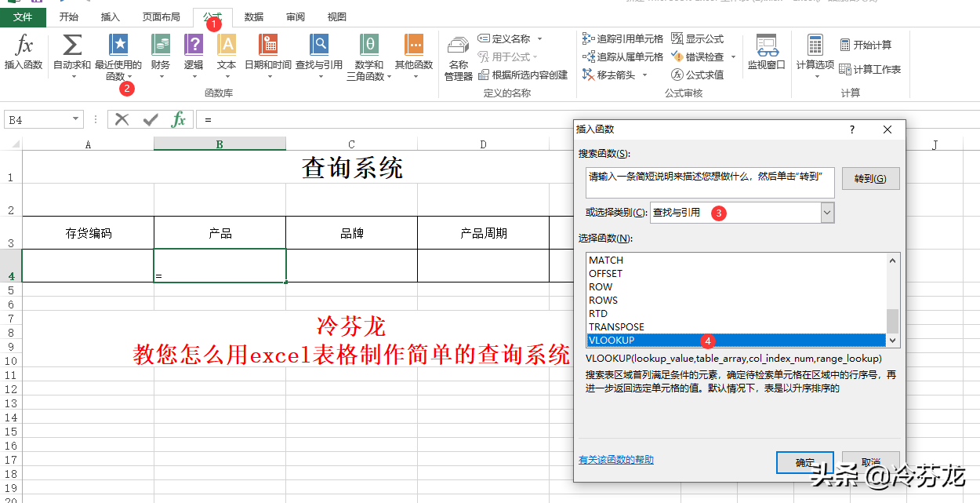Expand Define Name (定义名称) dropdown arrow
Screen dimensions: 980x503
(x=539, y=38)
